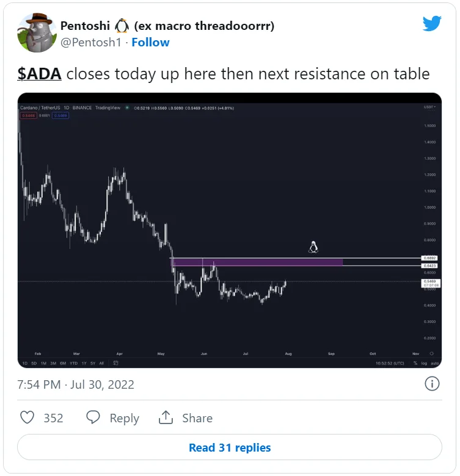This screenshot has width=460, height=476.
Task: Click the Follow link
Action: pyautogui.click(x=150, y=42)
